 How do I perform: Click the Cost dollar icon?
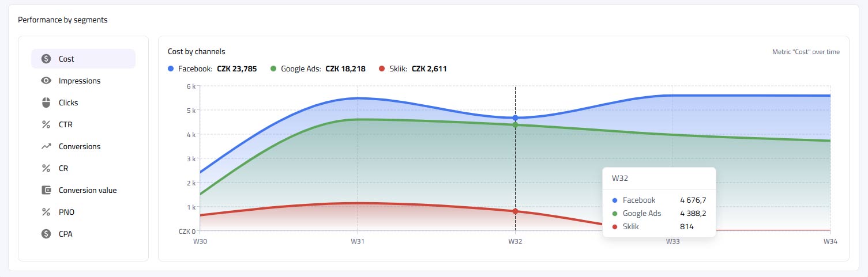click(x=46, y=59)
